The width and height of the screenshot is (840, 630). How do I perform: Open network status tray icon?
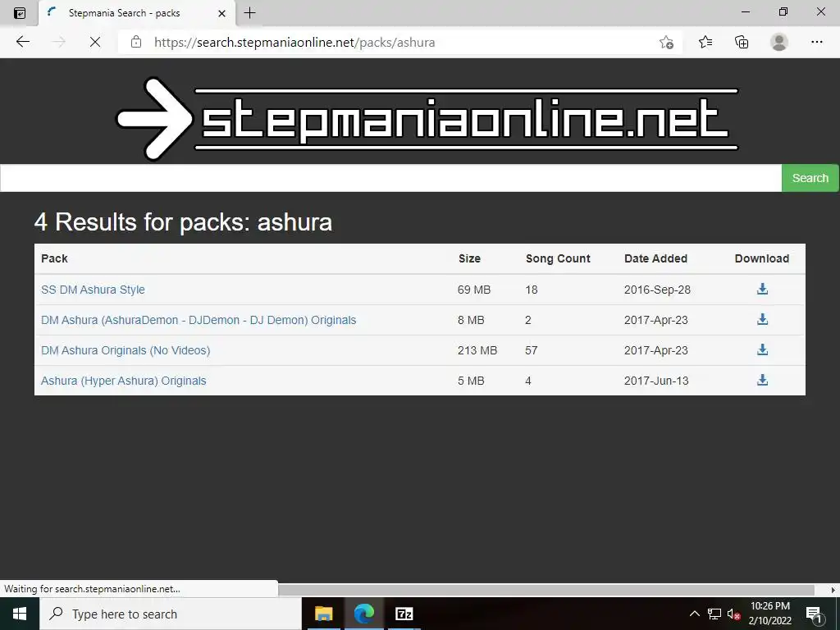click(714, 614)
